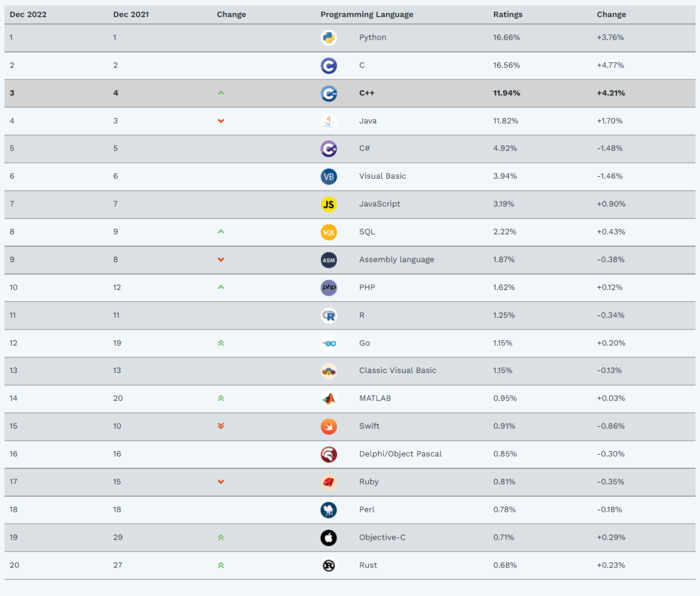This screenshot has width=700, height=596.
Task: Click the MATLAB logo icon
Action: (x=329, y=399)
